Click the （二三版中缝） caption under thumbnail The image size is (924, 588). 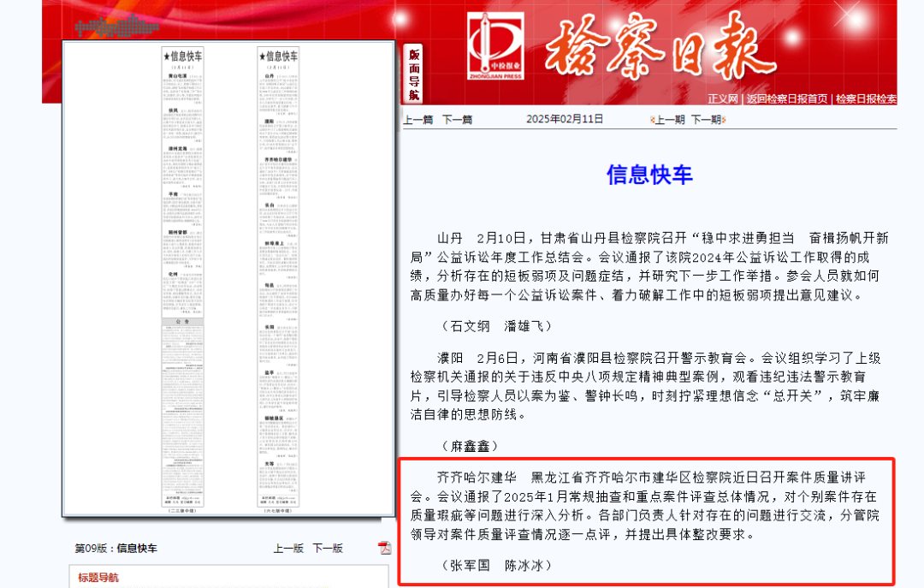pyautogui.click(x=183, y=511)
